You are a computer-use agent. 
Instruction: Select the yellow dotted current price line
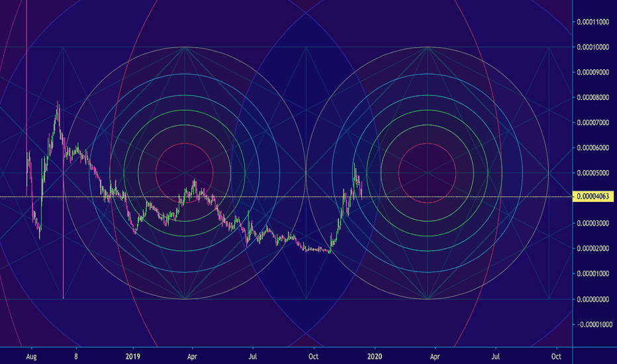[x=286, y=197]
